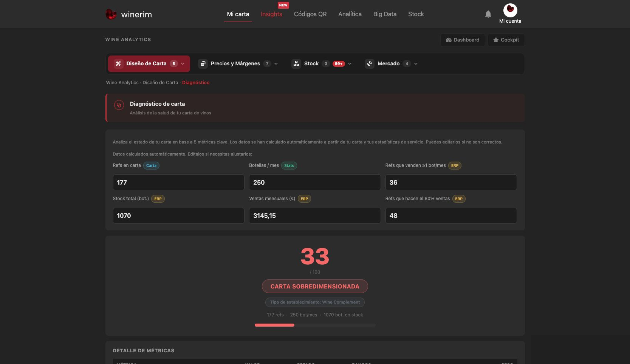
Task: Expand the Precios y Márgenes chevron
Action: [276, 64]
